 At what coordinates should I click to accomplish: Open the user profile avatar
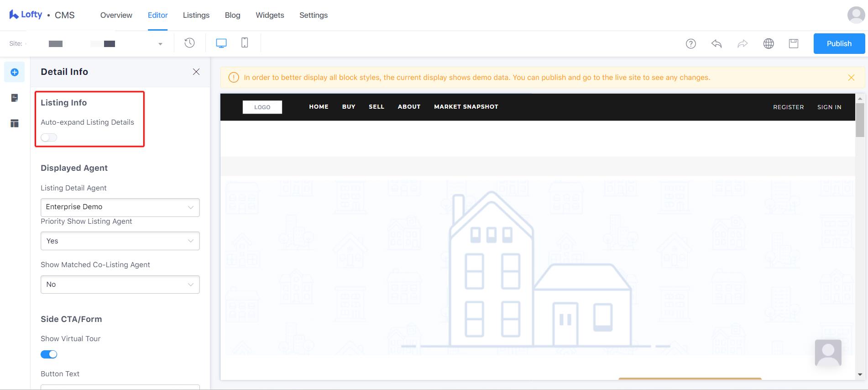click(856, 15)
